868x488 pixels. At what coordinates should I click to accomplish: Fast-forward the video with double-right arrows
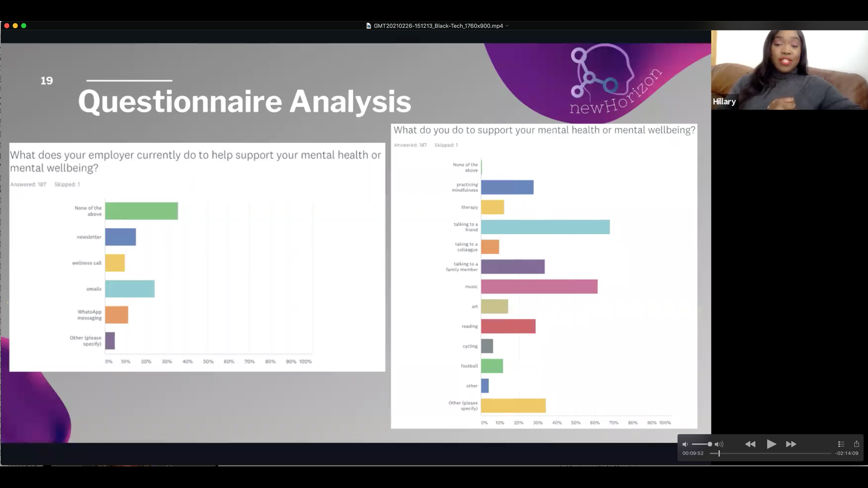(x=791, y=444)
